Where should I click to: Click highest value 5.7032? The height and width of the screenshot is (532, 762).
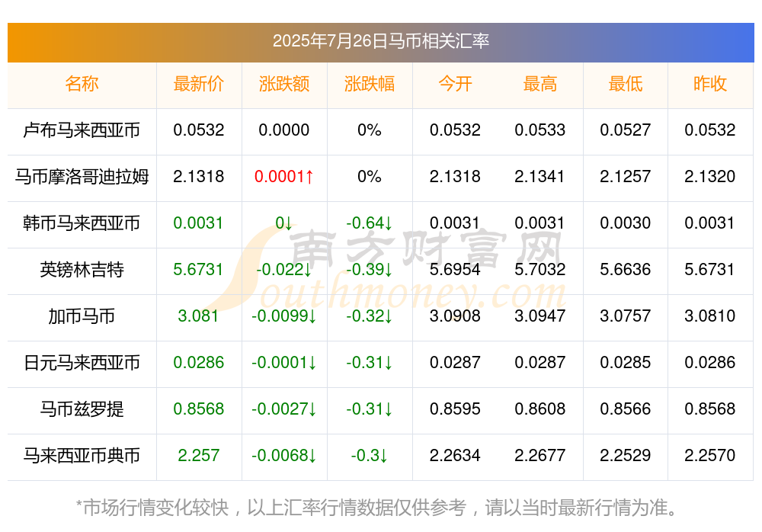tap(540, 269)
